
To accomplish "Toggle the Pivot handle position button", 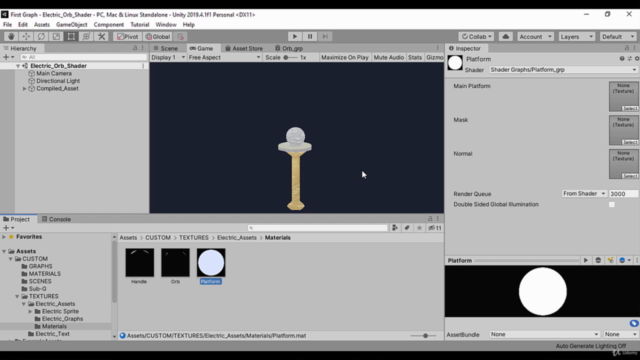I will [128, 37].
